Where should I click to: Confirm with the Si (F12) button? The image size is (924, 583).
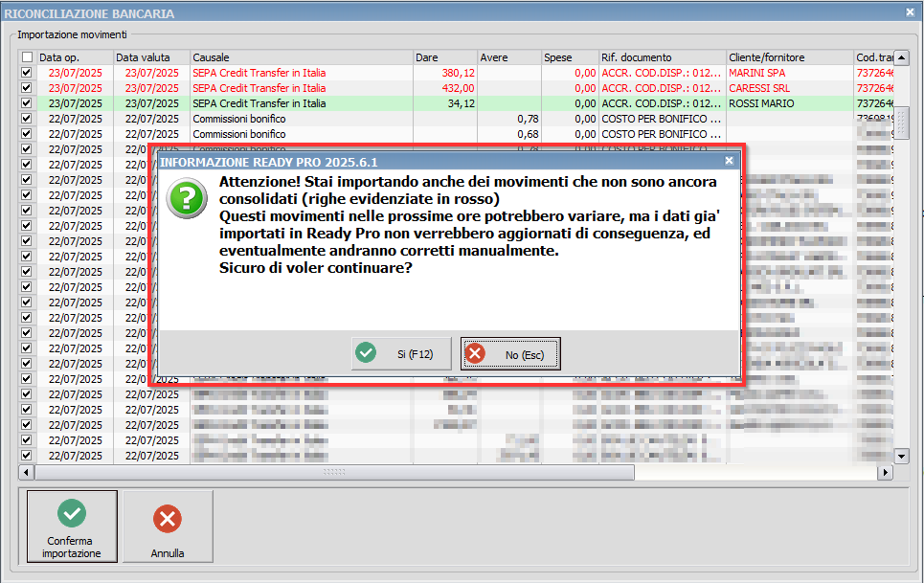coord(401,354)
